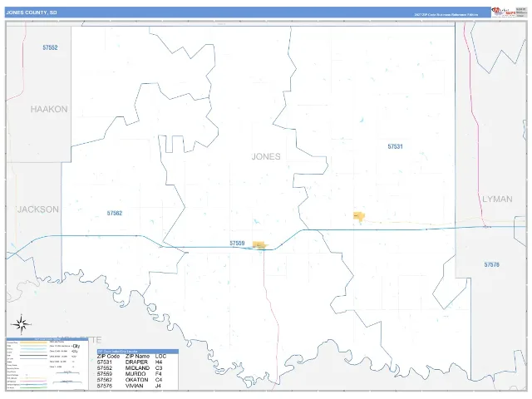Click the JONES county label

266,157
